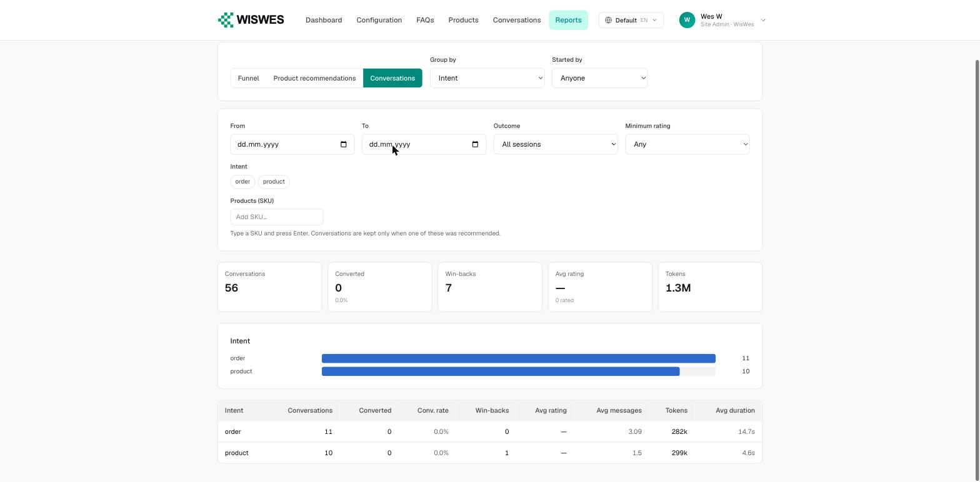
Task: Switch to Product recommendations tab
Action: [x=314, y=78]
